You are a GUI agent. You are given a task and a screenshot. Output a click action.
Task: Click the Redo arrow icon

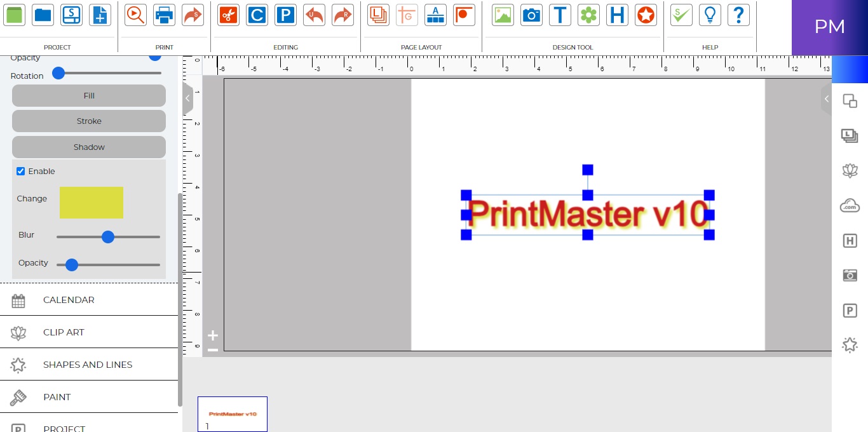point(342,15)
